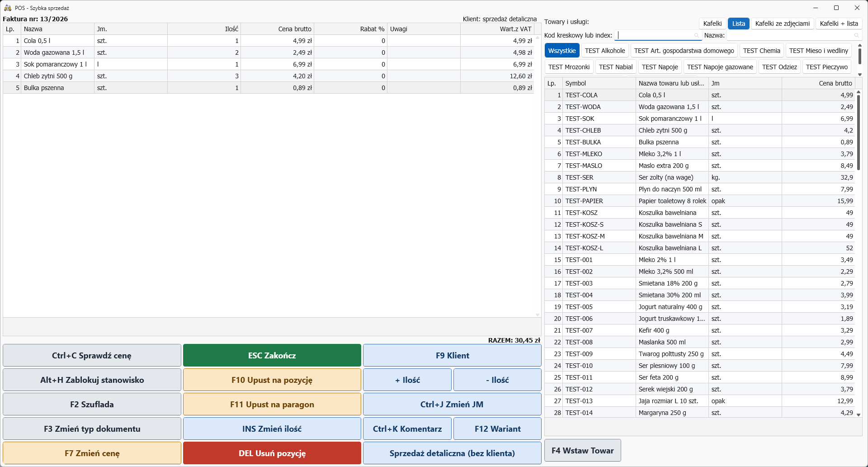Filter products by TEST Chemia
Image resolution: width=868 pixels, height=467 pixels.
[x=762, y=51]
